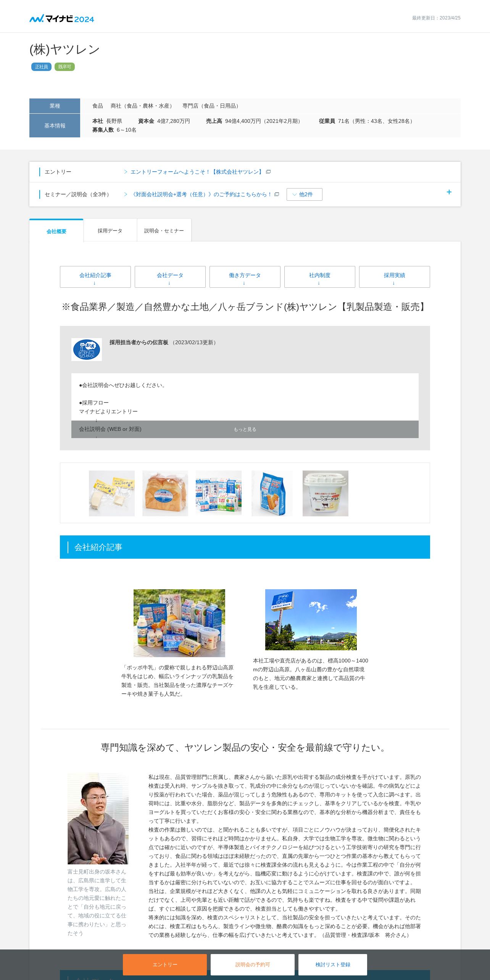This screenshot has width=490, height=980.
Task: Select the 会社概要 tab
Action: click(x=56, y=231)
